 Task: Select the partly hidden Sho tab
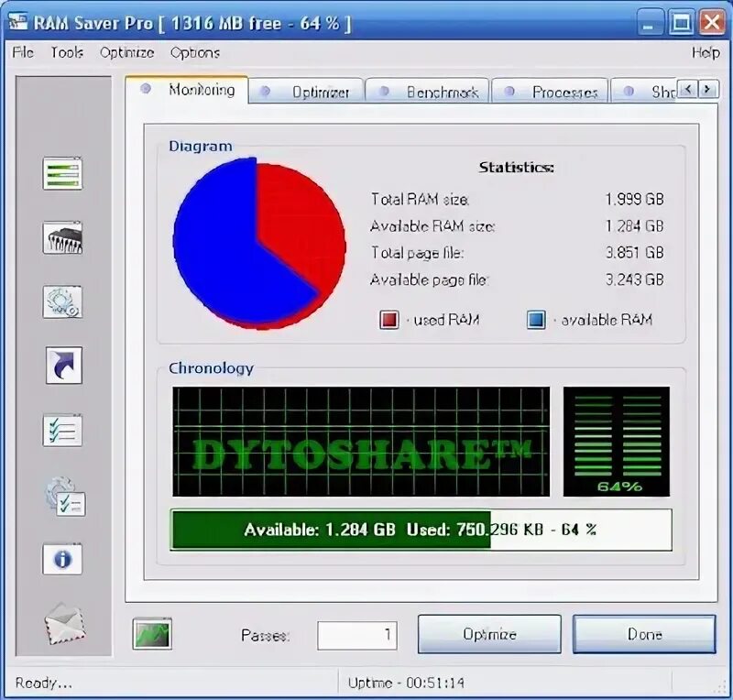tap(644, 92)
